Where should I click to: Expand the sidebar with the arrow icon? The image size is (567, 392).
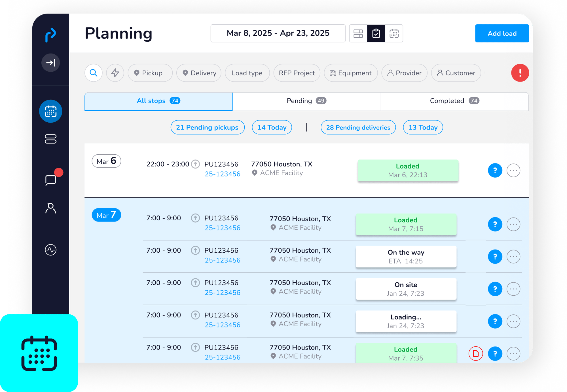[51, 63]
